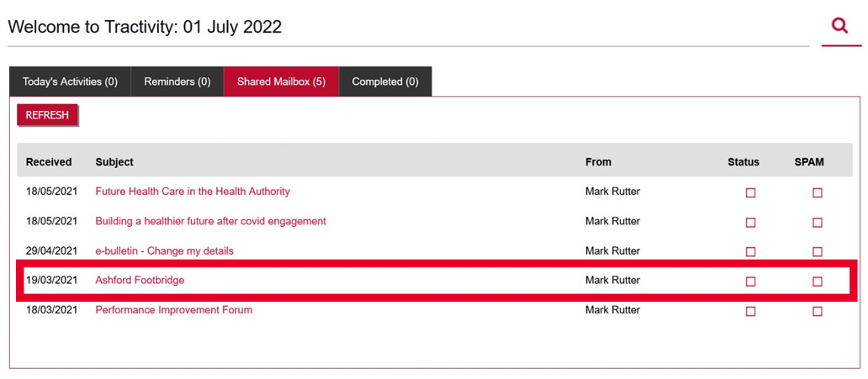Viewport: 868px width, 379px height.
Task: Open the Ashford Footbridge email
Action: pos(140,280)
